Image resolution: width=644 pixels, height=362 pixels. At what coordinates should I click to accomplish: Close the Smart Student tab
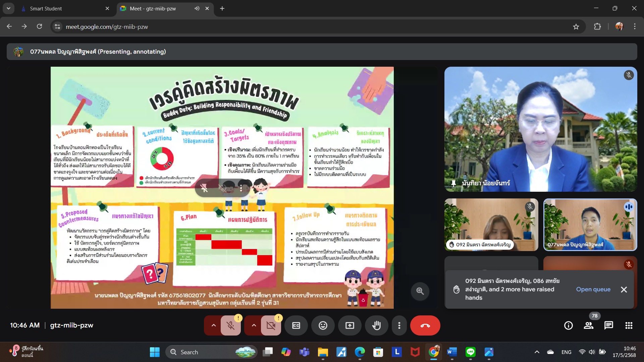point(107,9)
